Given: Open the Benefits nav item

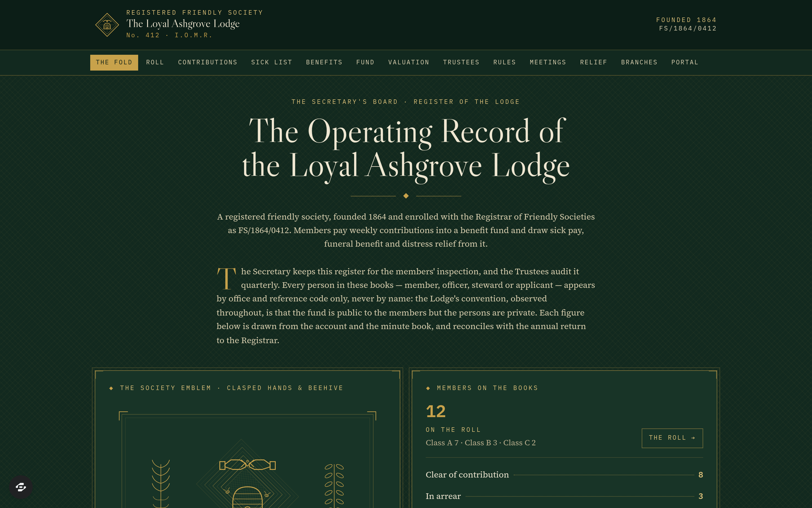Looking at the screenshot, I should [x=324, y=62].
